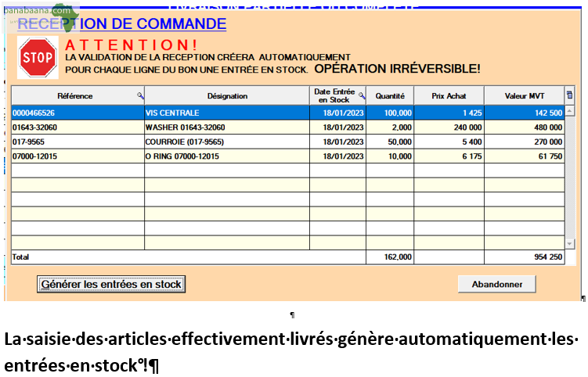Click the Valeur MVT column header
This screenshot has width=588, height=377.
point(525,96)
